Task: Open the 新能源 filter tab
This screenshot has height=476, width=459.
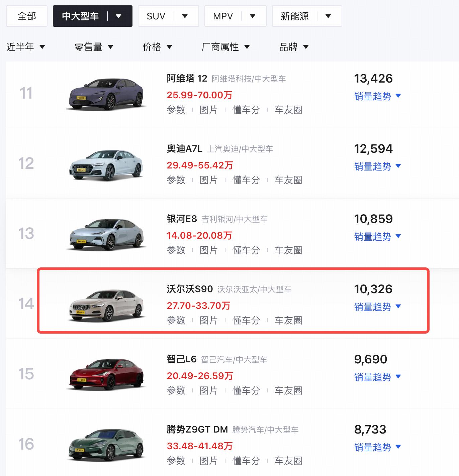Action: pos(295,16)
